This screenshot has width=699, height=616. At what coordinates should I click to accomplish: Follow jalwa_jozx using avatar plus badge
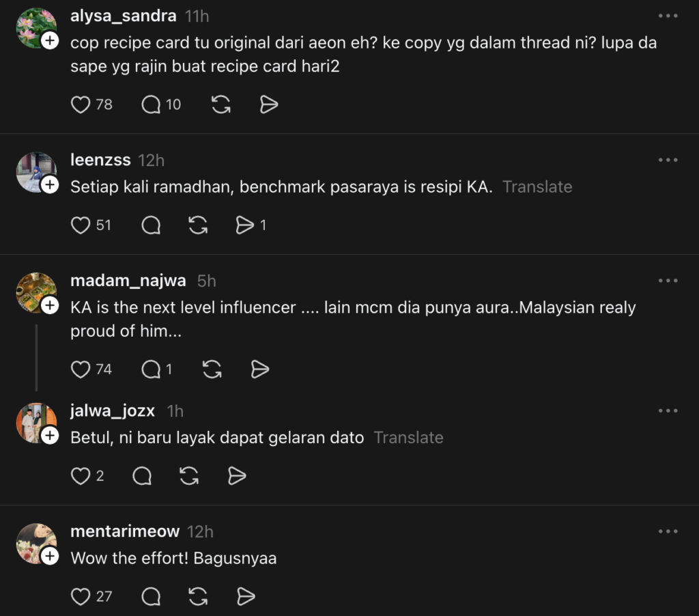click(50, 436)
